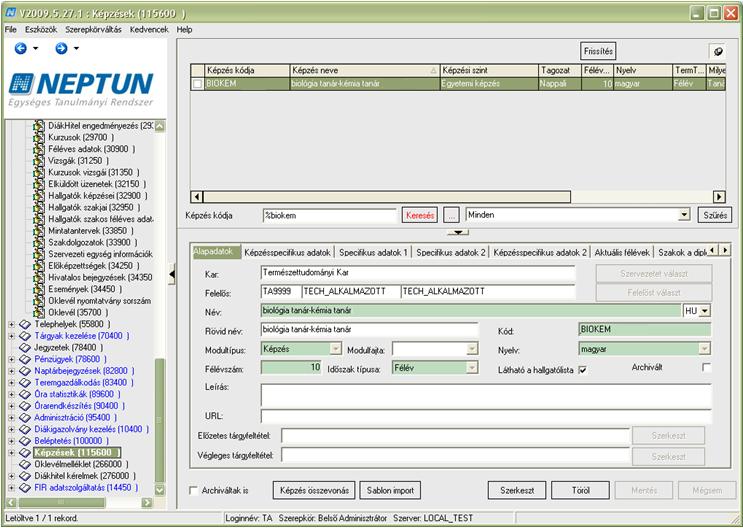The image size is (743, 528).
Task: Click the Oklevélmelléklet (266000) diamond icon
Action: [25, 464]
